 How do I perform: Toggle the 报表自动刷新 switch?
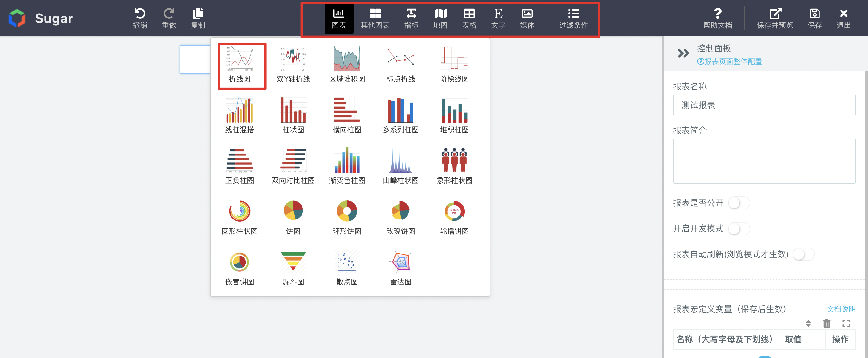[x=803, y=254]
